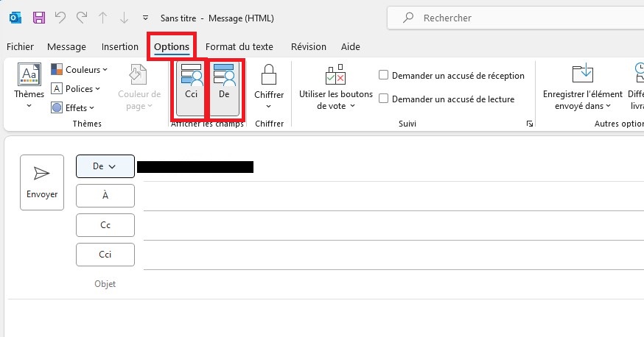This screenshot has width=644, height=337.
Task: Open the Aide tab
Action: [350, 47]
